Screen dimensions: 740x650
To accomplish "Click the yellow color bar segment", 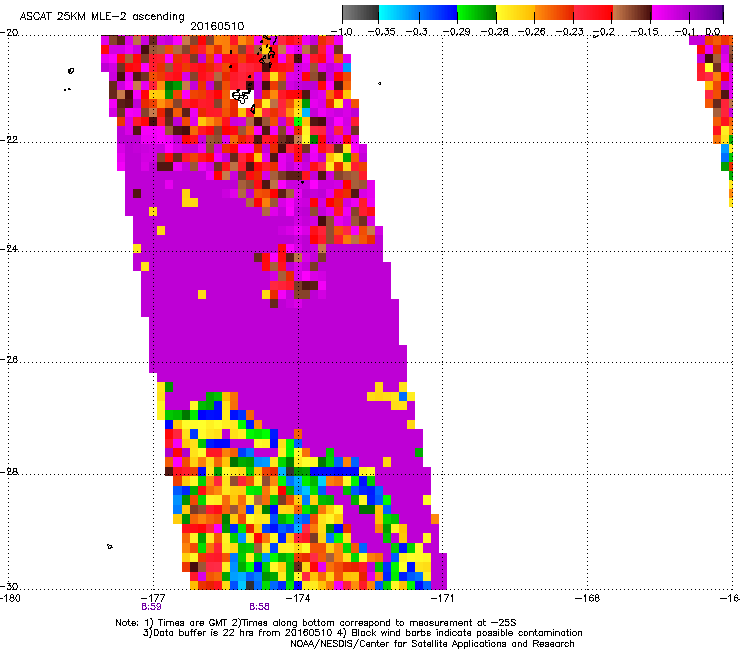I will [x=515, y=12].
